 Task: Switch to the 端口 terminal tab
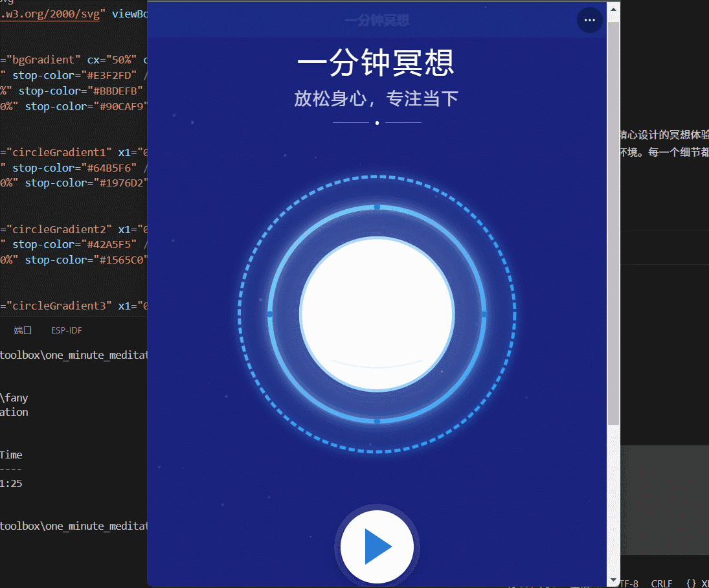(22, 330)
